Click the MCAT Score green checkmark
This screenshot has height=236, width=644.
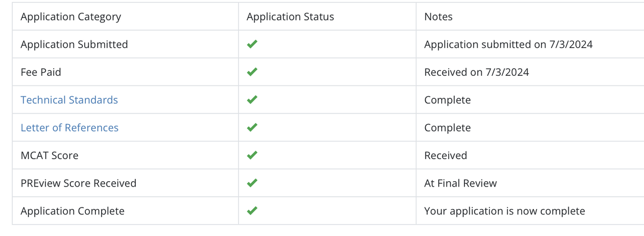click(x=252, y=155)
